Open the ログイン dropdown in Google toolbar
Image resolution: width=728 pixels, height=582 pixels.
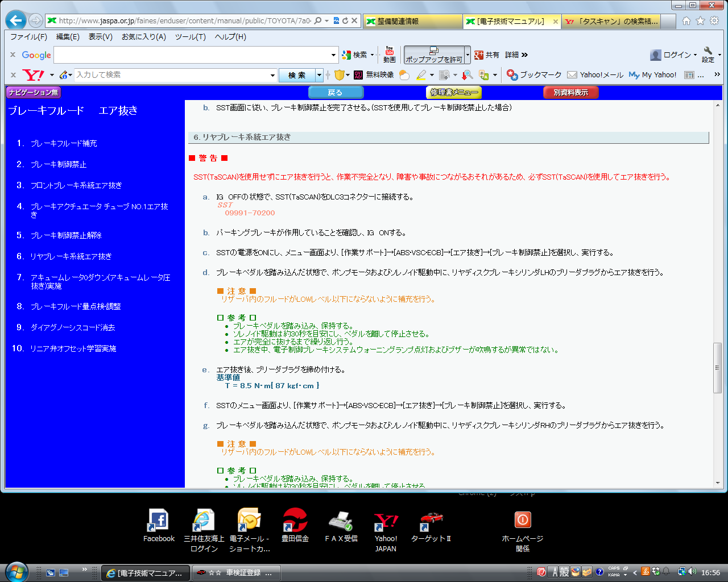[x=674, y=55]
